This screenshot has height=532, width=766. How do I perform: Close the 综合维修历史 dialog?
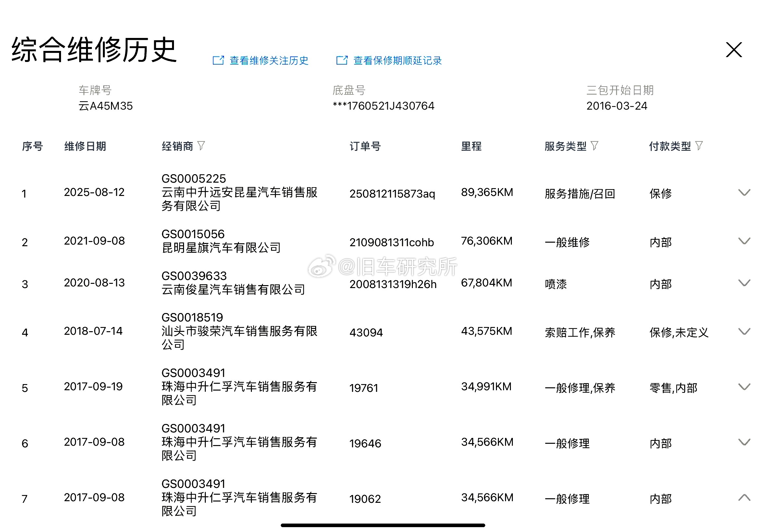click(734, 50)
